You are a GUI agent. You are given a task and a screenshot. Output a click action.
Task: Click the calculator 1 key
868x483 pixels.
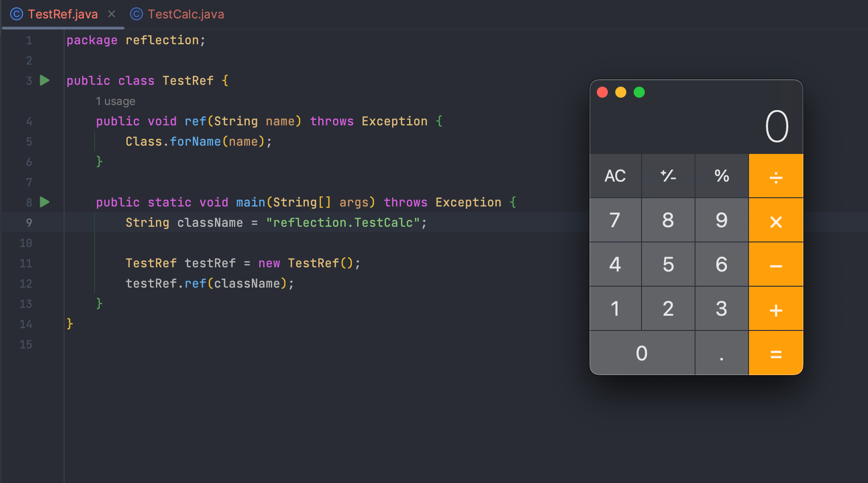(x=615, y=309)
